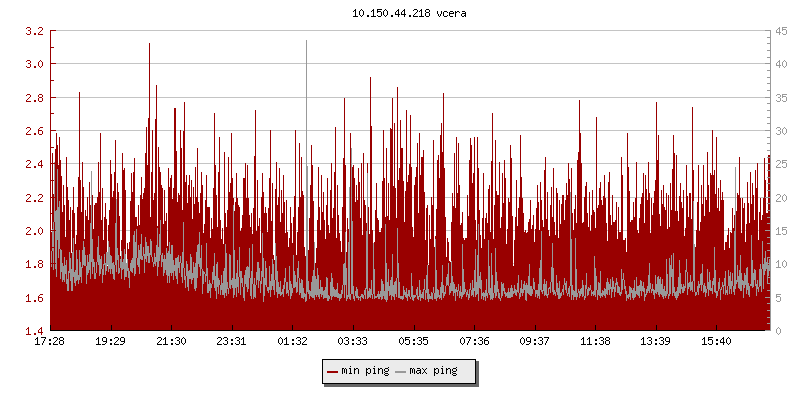This screenshot has width=800, height=400.
Task: Click the 3.2 value on left axis
Action: 34,31
